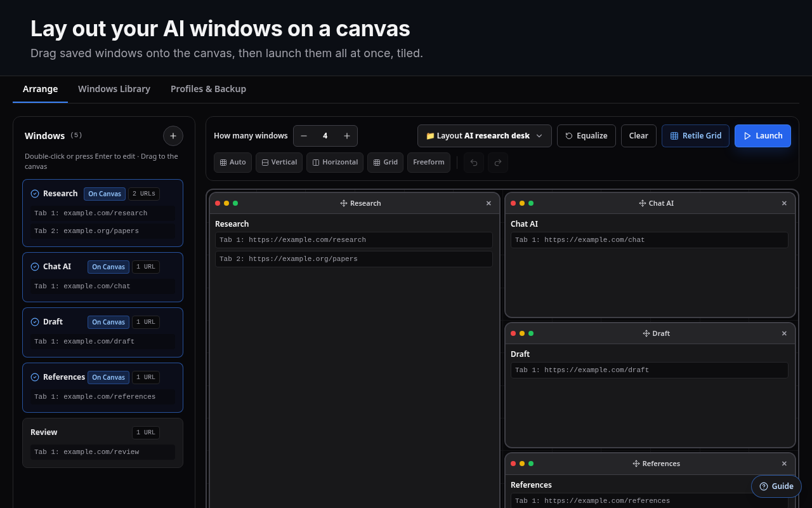Click the Equalize button
The height and width of the screenshot is (508, 812).
click(586, 136)
